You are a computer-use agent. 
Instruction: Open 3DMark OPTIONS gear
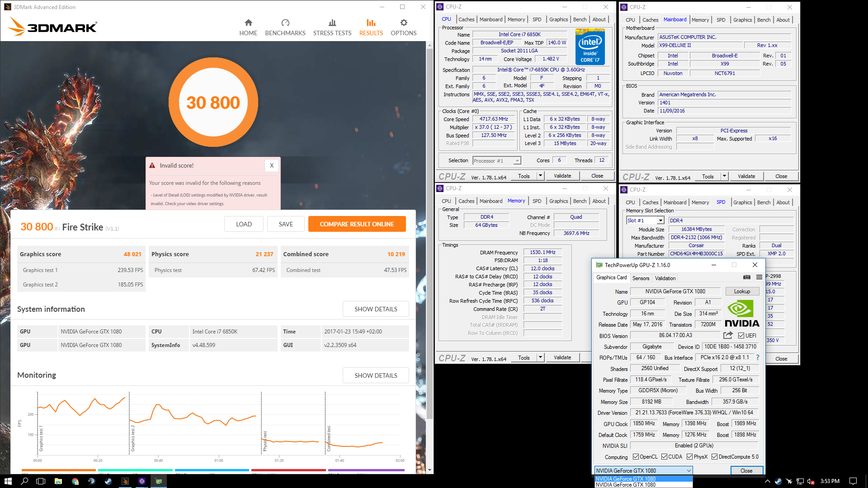[x=404, y=28]
